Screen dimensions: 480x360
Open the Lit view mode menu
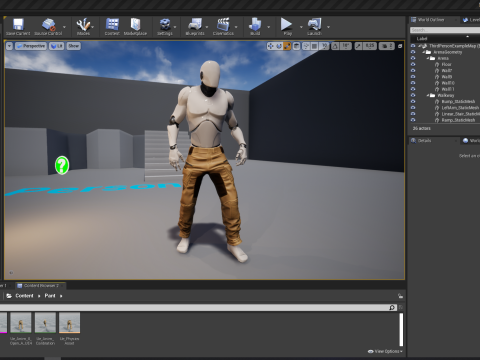point(57,46)
